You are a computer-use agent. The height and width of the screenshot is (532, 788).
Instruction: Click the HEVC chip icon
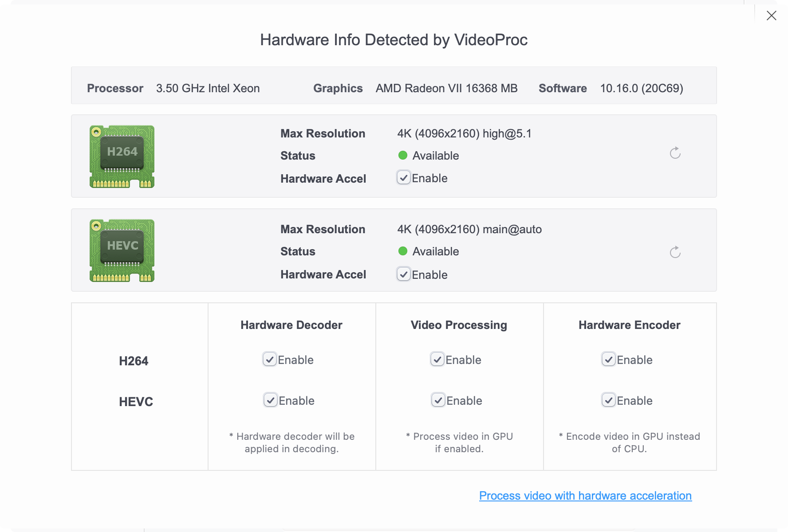tap(122, 250)
